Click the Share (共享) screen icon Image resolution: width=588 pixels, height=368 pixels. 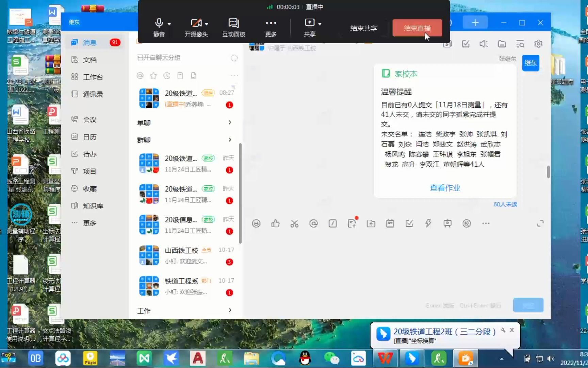tap(309, 27)
